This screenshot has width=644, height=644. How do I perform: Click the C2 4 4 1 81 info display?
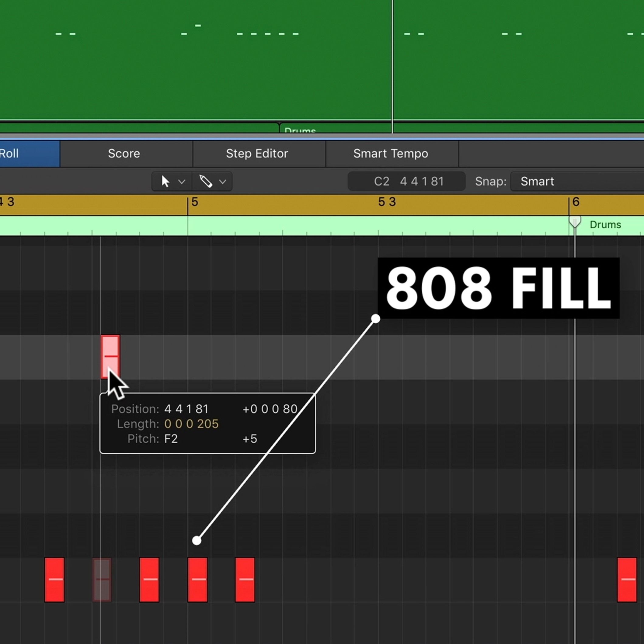pyautogui.click(x=406, y=182)
